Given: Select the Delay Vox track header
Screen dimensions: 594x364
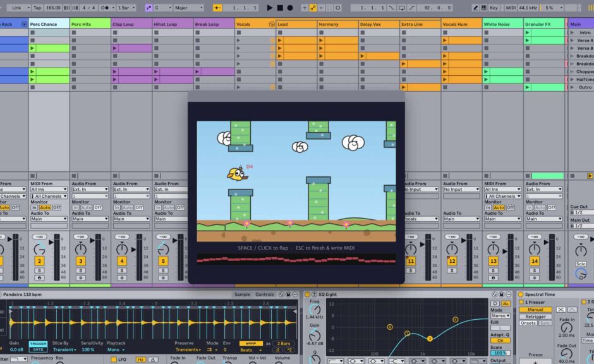Looking at the screenshot, I should point(379,24).
